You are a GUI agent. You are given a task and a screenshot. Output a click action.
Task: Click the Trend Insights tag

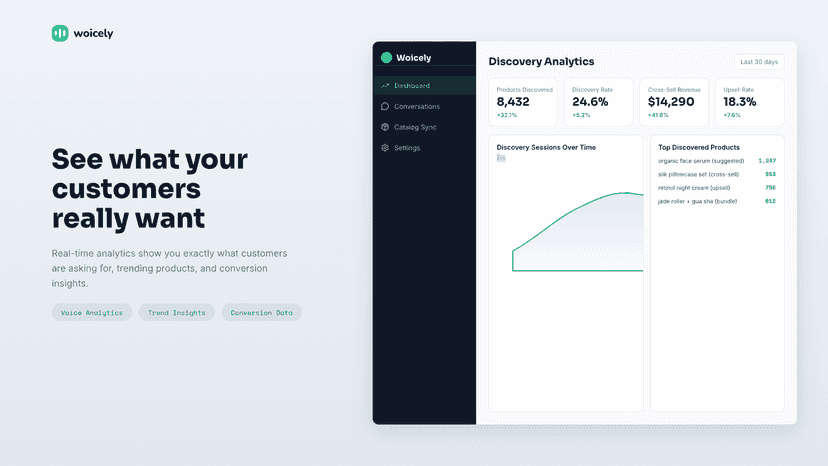click(176, 312)
